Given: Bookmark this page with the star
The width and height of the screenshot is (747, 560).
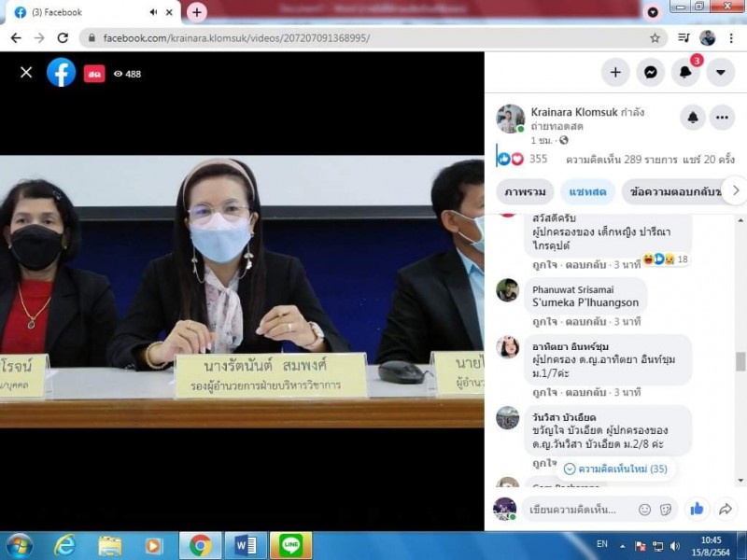Looking at the screenshot, I should pyautogui.click(x=655, y=38).
